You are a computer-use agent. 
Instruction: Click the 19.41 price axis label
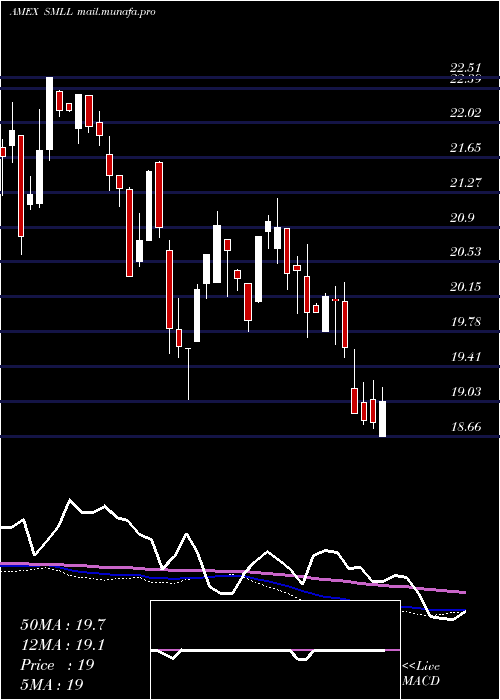465,357
